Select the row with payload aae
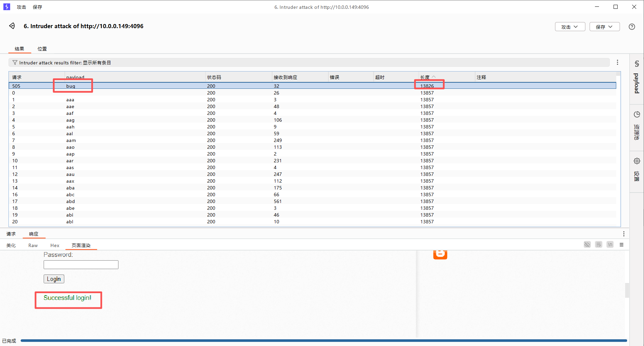The image size is (644, 346). click(312, 106)
